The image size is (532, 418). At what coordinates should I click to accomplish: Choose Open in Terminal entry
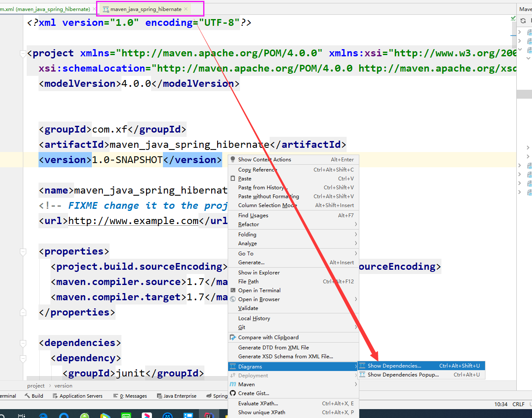(293, 291)
